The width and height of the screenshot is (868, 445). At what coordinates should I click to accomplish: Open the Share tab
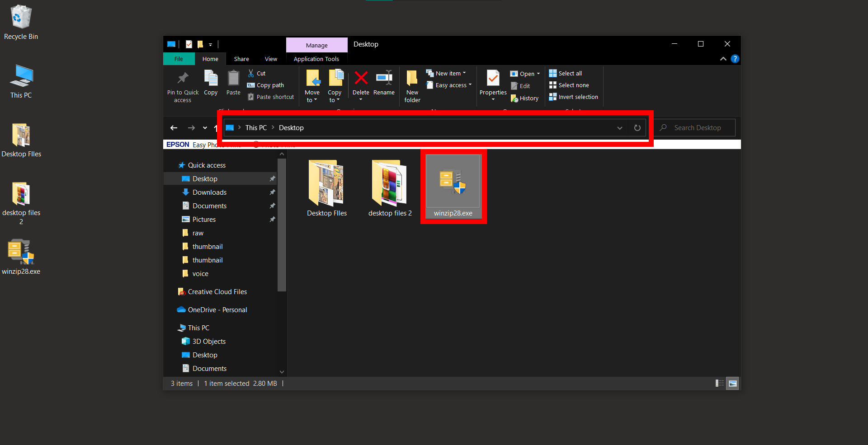pos(241,59)
